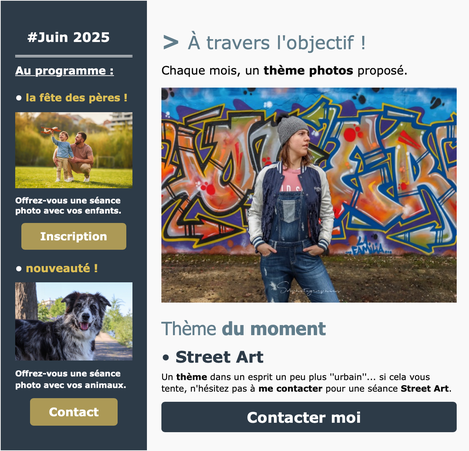Image resolution: width=469 pixels, height=451 pixels.
Task: Click the la fête des pères text
Action: click(x=76, y=98)
